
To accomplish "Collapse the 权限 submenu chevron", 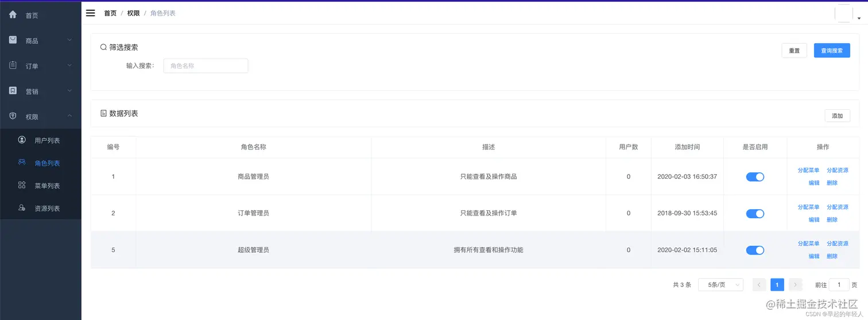I will tap(69, 116).
